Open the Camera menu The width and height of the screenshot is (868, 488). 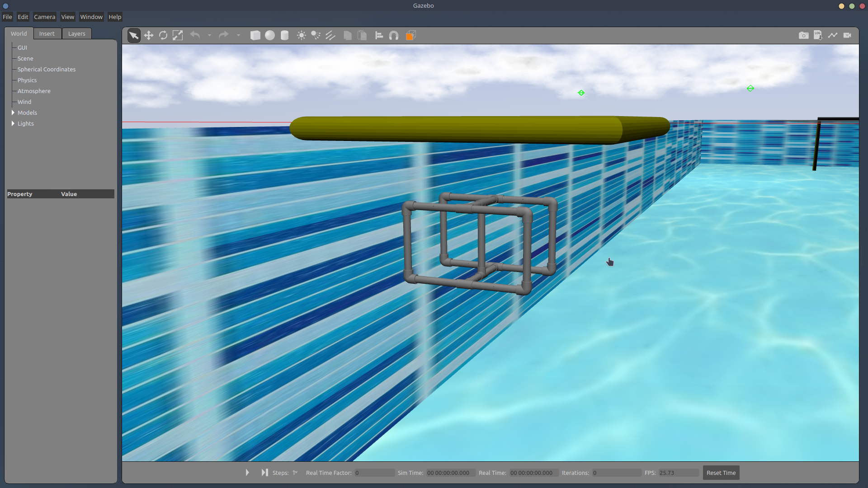(44, 17)
